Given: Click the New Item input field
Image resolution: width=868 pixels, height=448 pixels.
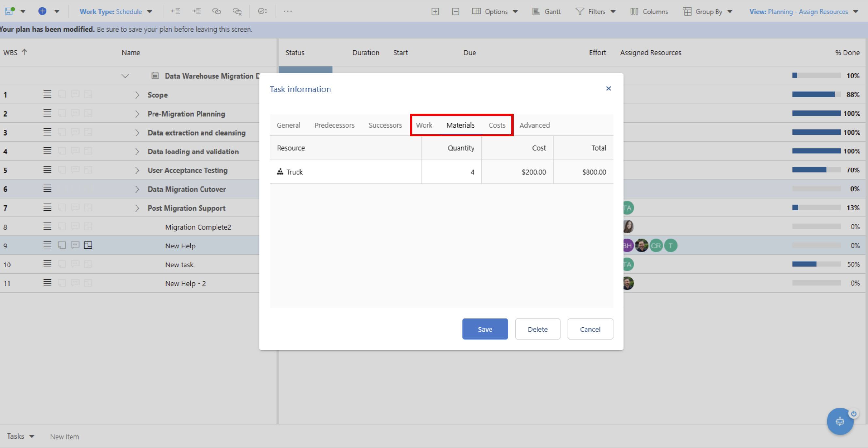Looking at the screenshot, I should click(x=65, y=437).
